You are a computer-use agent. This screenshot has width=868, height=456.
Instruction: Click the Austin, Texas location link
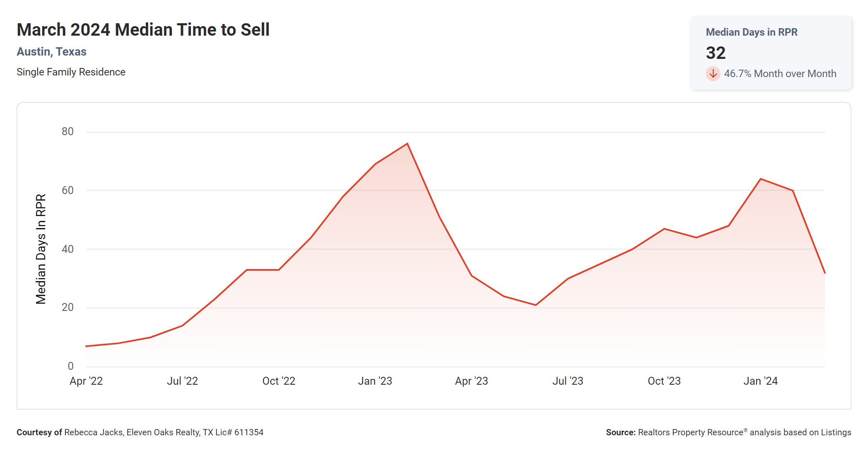point(51,52)
